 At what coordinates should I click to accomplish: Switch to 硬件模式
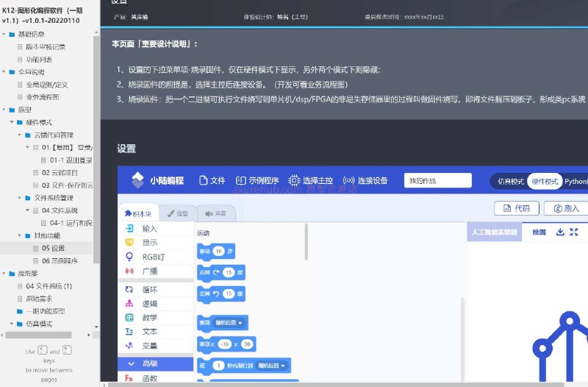coord(545,182)
